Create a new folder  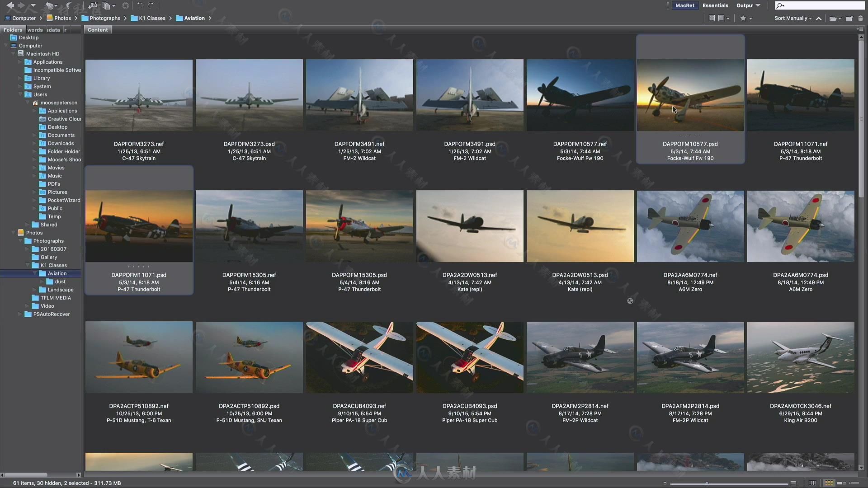849,18
